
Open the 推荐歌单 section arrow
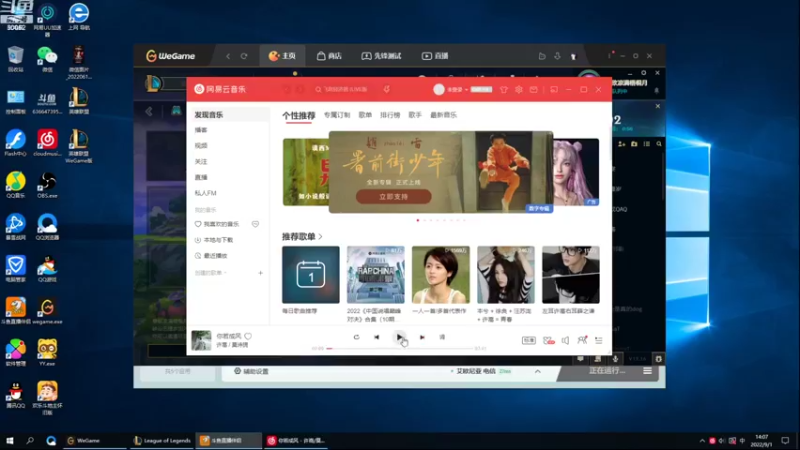click(x=320, y=237)
